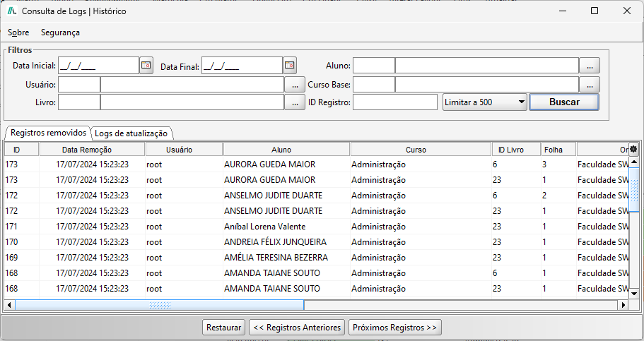
Task: Focus the Data Inicial date field
Action: click(x=98, y=66)
